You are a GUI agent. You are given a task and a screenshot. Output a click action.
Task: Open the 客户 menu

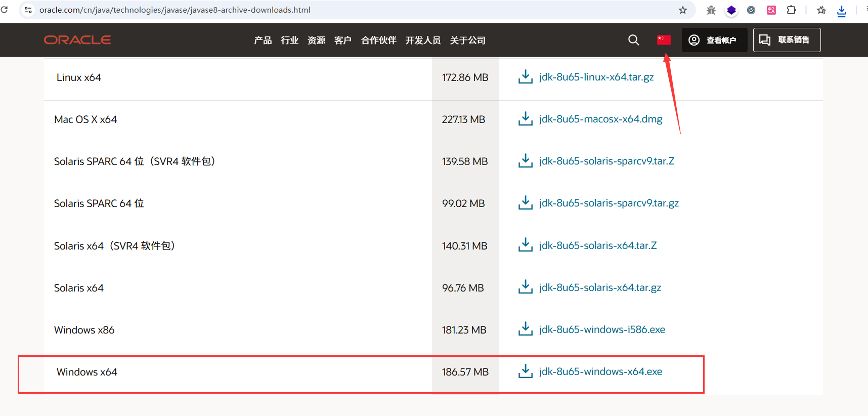[343, 40]
